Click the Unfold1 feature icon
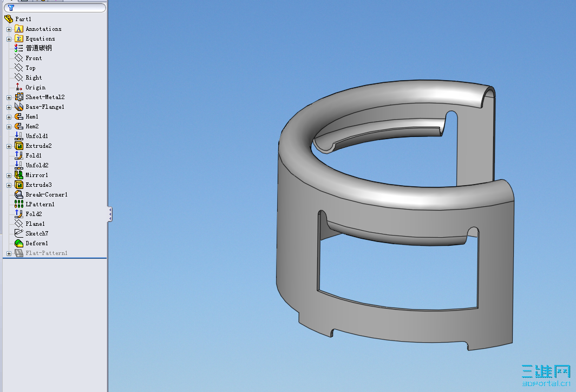Viewport: 576px width, 392px height. tap(19, 136)
